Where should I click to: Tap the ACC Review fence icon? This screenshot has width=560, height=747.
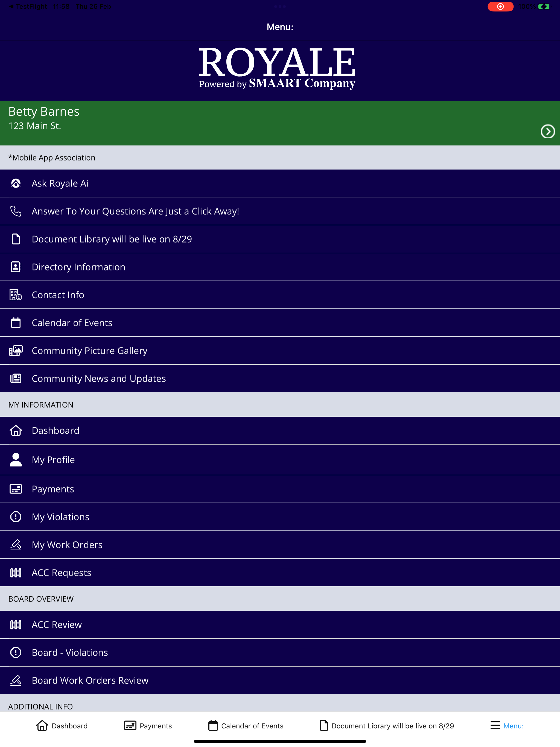(x=16, y=625)
